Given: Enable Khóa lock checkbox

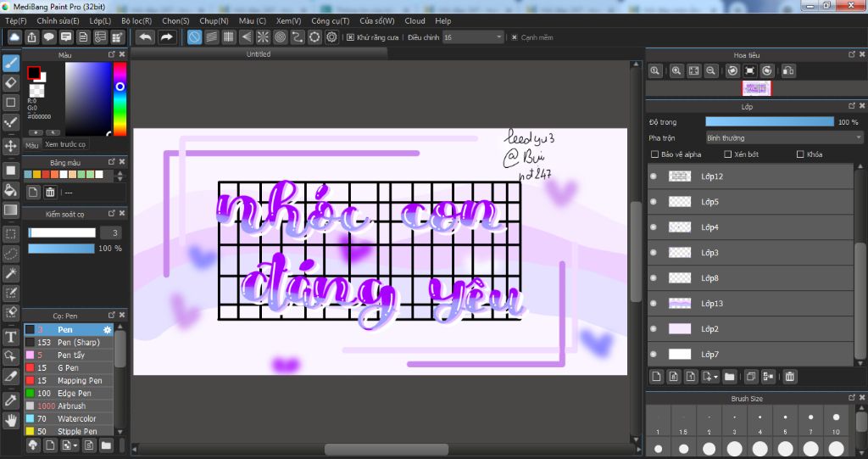Looking at the screenshot, I should [800, 154].
